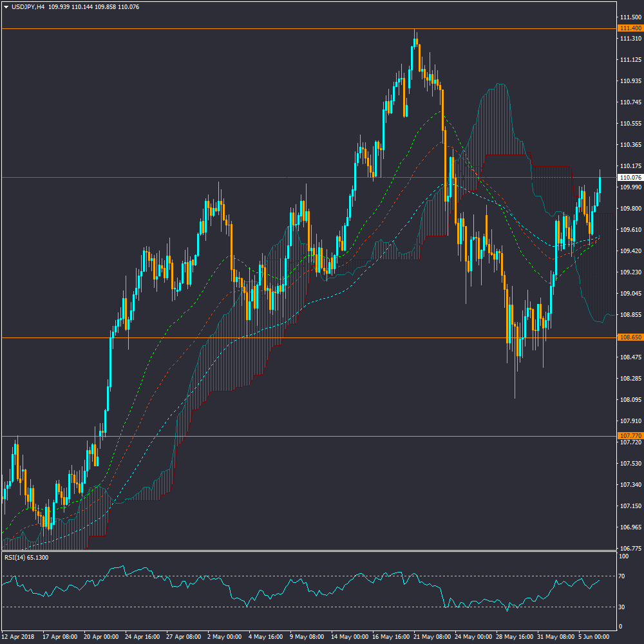This screenshot has width=644, height=644.
Task: Click the 24 Apr 16:00 time label
Action: coord(143,636)
